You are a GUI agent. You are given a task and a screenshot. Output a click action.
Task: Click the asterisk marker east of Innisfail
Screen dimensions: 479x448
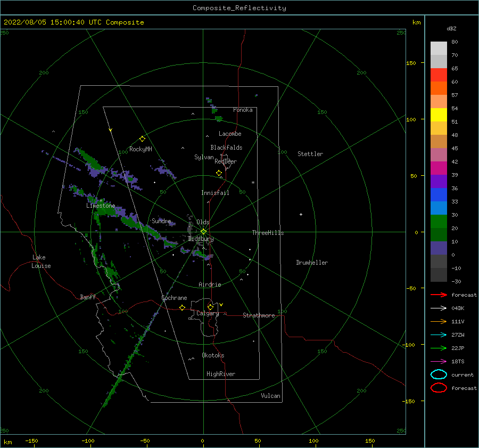coord(253,183)
